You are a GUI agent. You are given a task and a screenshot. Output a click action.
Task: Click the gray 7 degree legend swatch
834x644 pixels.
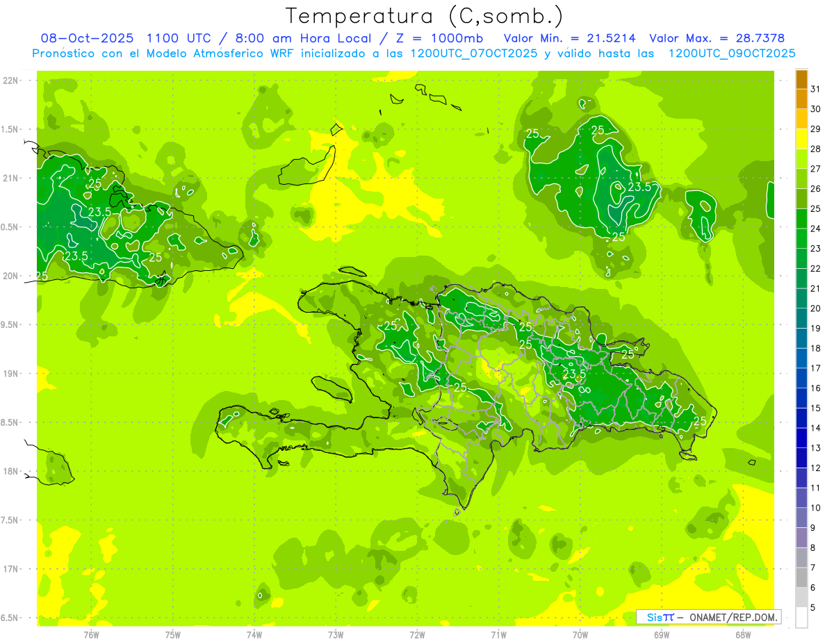[x=801, y=558]
